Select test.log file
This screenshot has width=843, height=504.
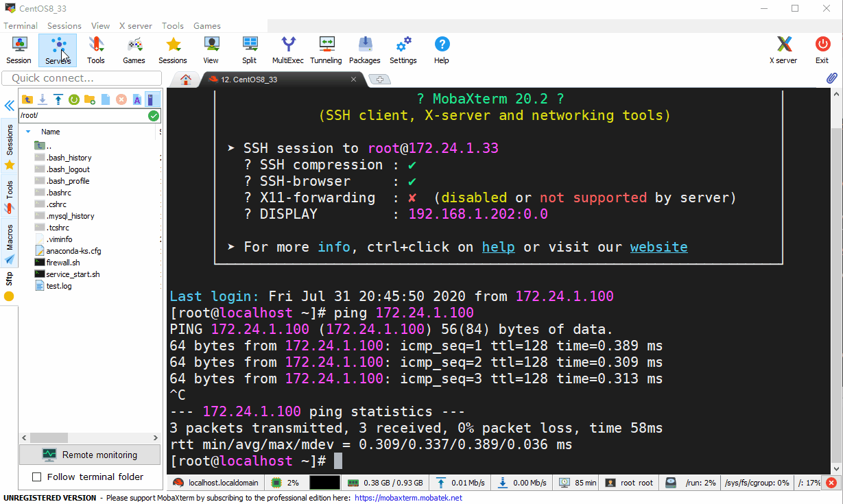54,286
